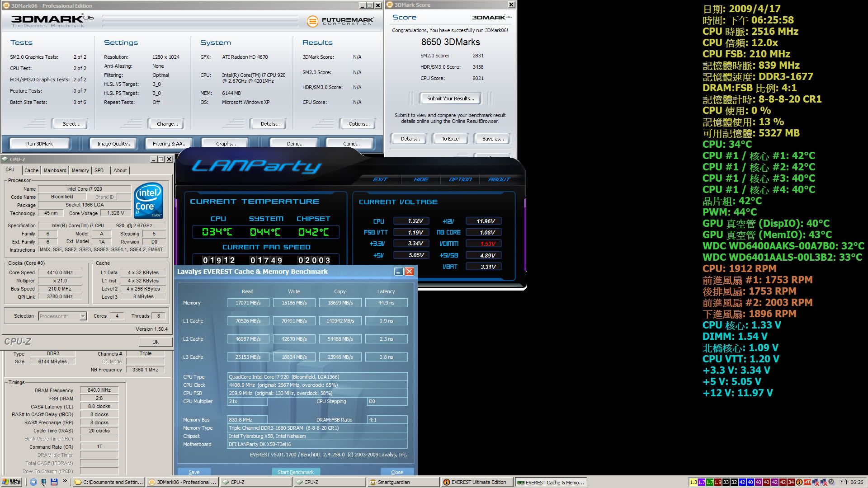Click the yellow 1.3 tray sensor icon
Image resolution: width=868 pixels, height=488 pixels.
pos(693,482)
